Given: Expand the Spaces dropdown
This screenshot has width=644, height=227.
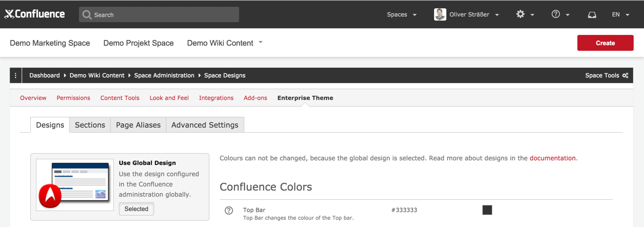Looking at the screenshot, I should 402,14.
